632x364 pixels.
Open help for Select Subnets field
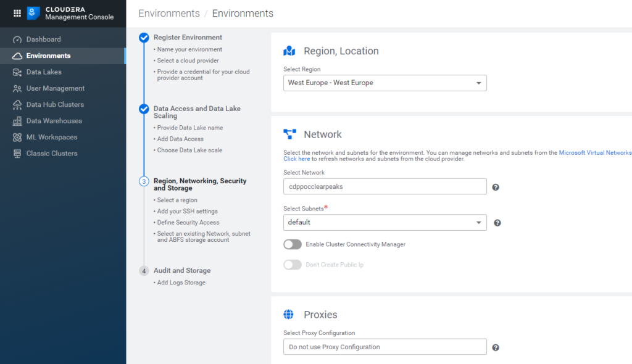497,223
